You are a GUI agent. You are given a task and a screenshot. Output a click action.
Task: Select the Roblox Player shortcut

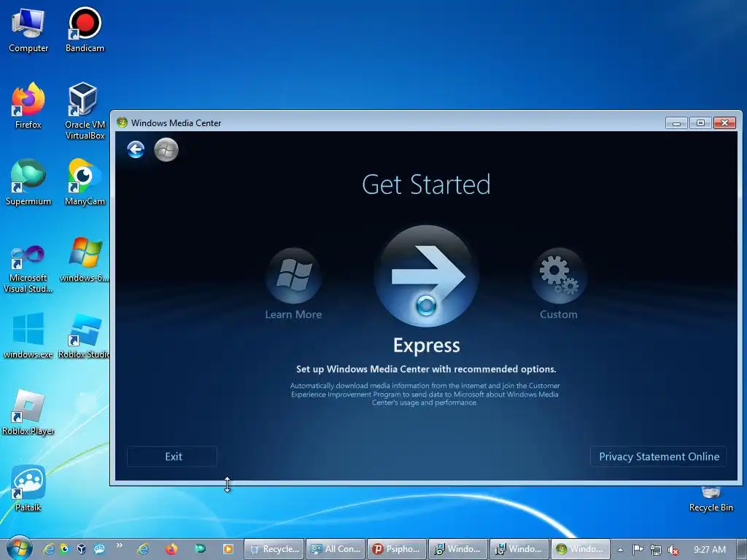point(28,413)
